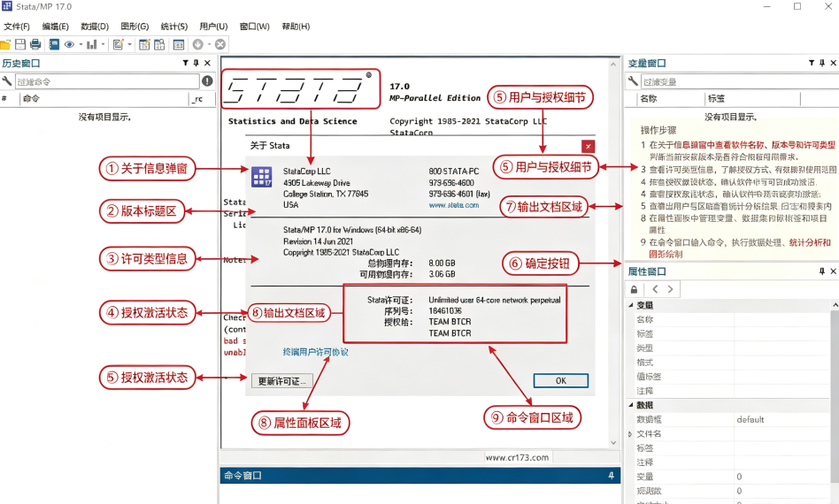Open the Variables Manager toolbar icon
The height and width of the screenshot is (504, 839).
[179, 44]
